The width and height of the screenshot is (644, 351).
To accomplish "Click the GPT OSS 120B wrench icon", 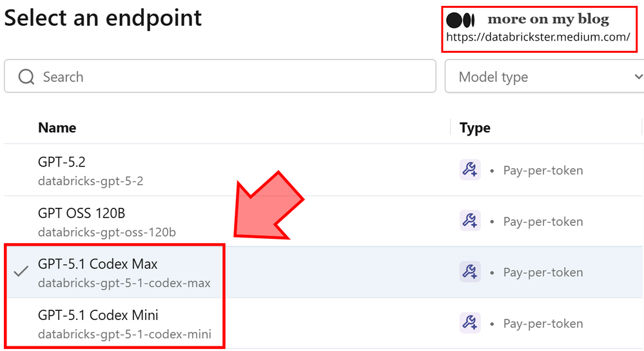I will [470, 221].
